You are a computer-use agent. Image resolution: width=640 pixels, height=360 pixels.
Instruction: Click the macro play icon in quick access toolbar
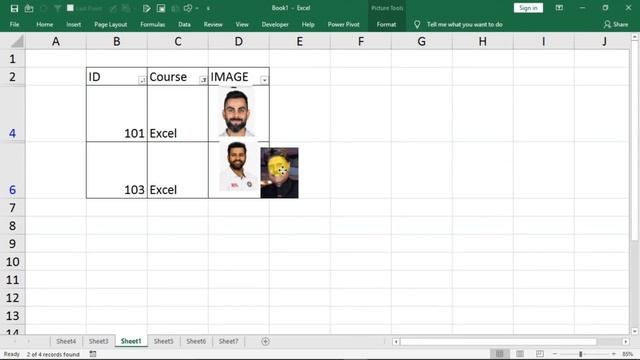[x=147, y=8]
